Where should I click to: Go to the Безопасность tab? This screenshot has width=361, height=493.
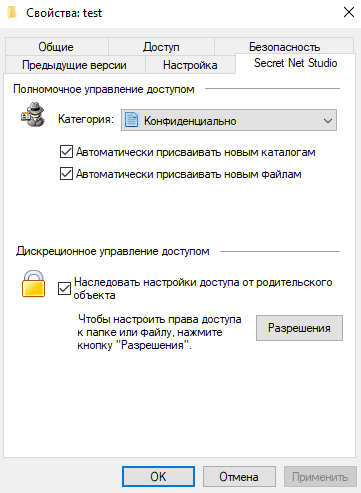point(284,46)
